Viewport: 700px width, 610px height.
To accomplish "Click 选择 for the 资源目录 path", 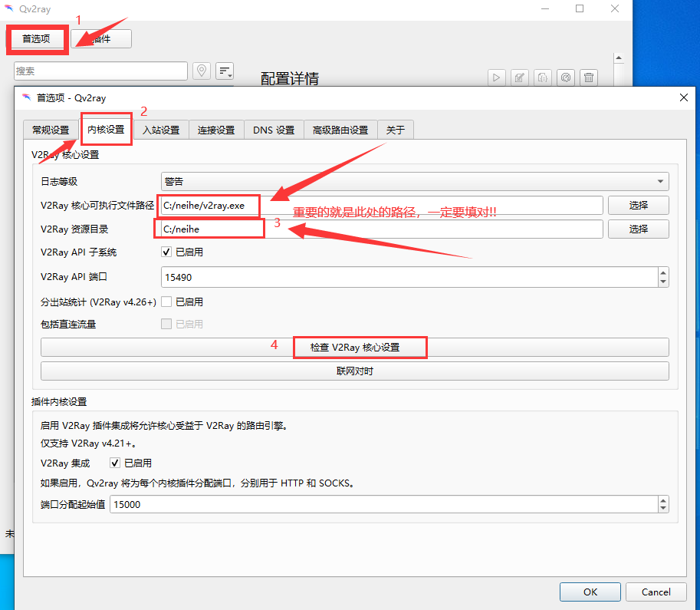I will 639,229.
